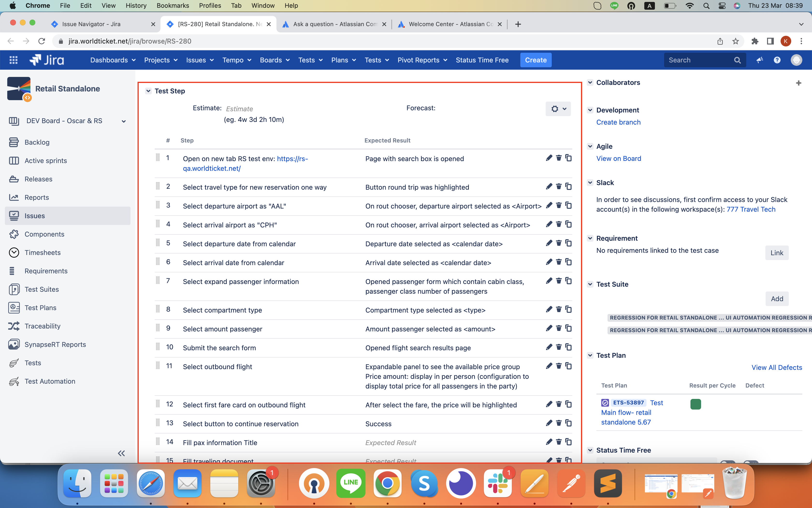The width and height of the screenshot is (812, 508).
Task: Open the Traceability sidebar item
Action: [x=42, y=326]
